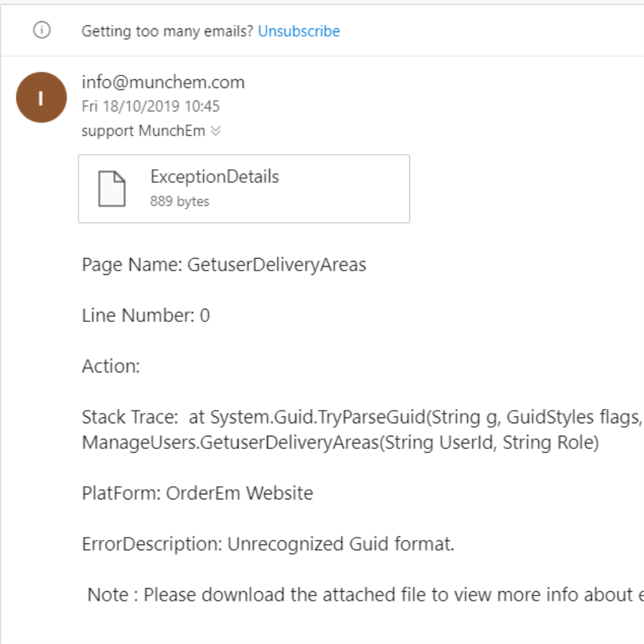This screenshot has height=644, width=644.
Task: Click the Stack Trace System.Guid.TryParseGuid line
Action: pyautogui.click(x=362, y=417)
